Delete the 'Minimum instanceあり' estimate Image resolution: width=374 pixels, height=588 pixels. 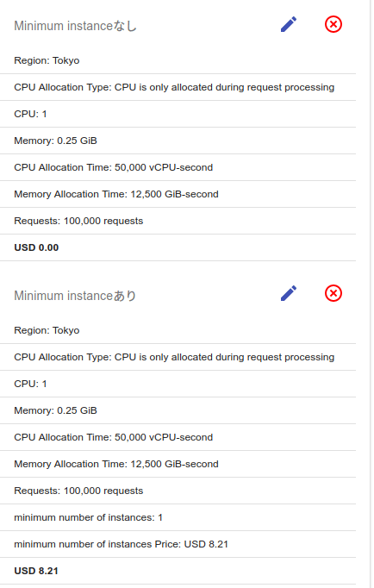(333, 293)
